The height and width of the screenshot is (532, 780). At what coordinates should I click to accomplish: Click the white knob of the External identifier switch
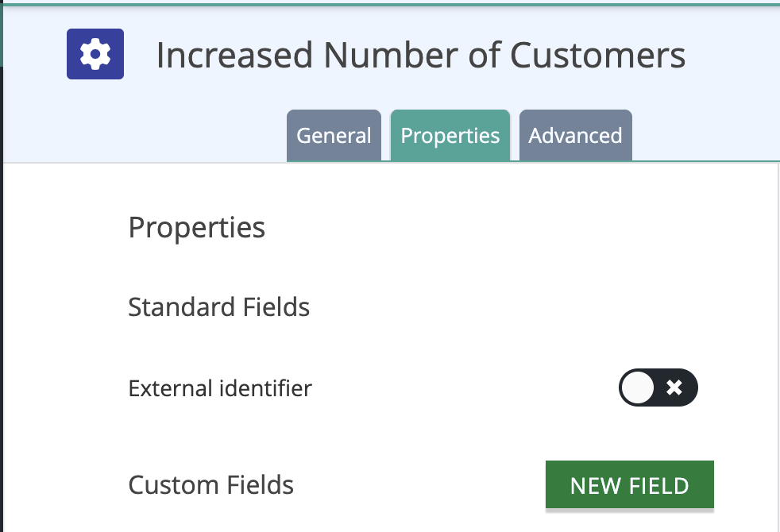point(637,387)
